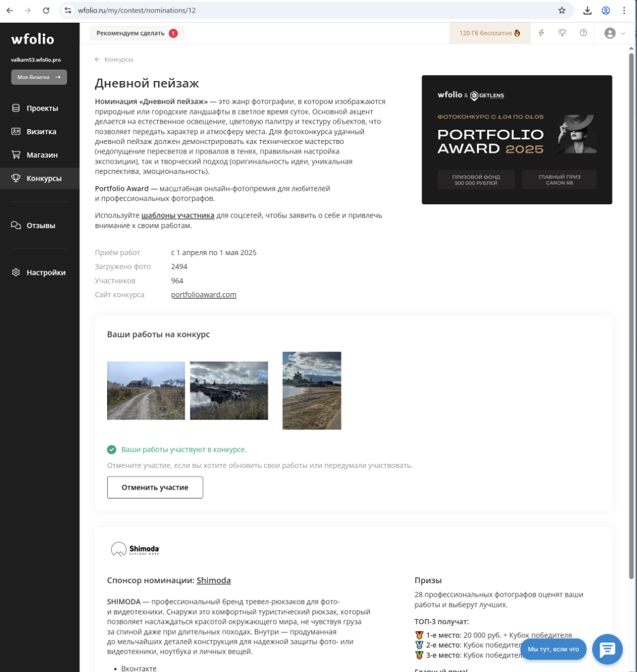Click Рекомендуем сделать notification button
The width and height of the screenshot is (637, 672).
(137, 33)
